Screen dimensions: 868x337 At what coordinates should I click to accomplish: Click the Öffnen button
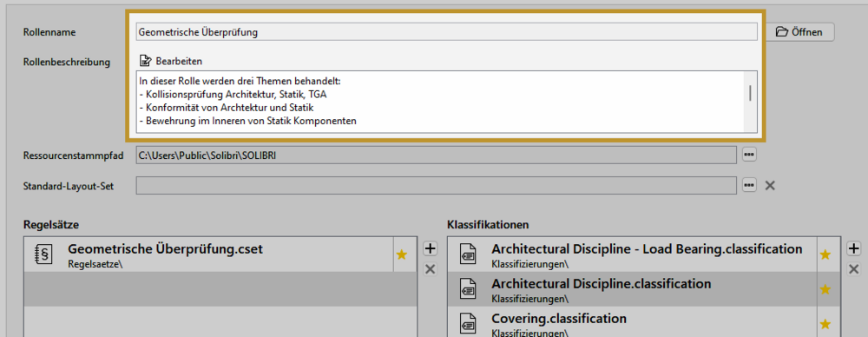(799, 32)
